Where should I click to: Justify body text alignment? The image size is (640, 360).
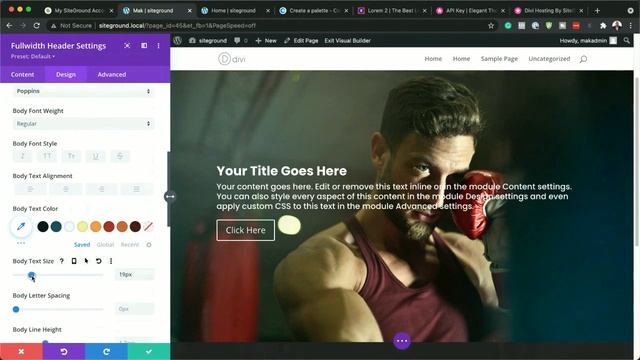coord(136,189)
